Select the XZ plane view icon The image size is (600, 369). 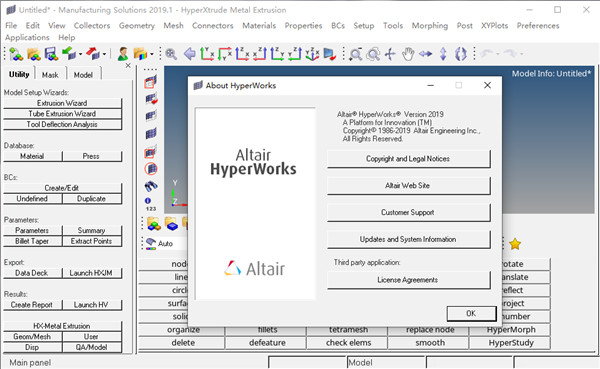pyautogui.click(x=242, y=54)
